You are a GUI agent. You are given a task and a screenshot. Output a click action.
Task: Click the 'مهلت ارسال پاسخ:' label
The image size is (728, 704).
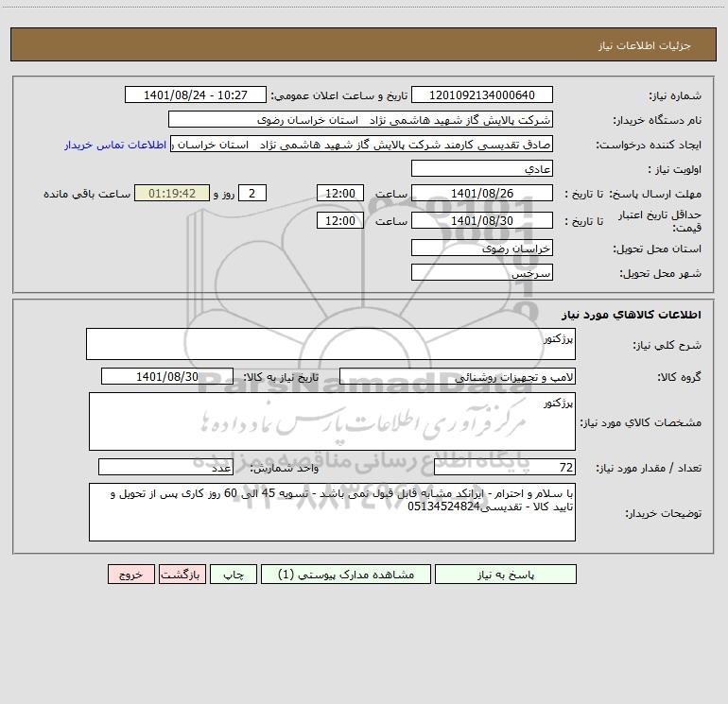tap(655, 194)
